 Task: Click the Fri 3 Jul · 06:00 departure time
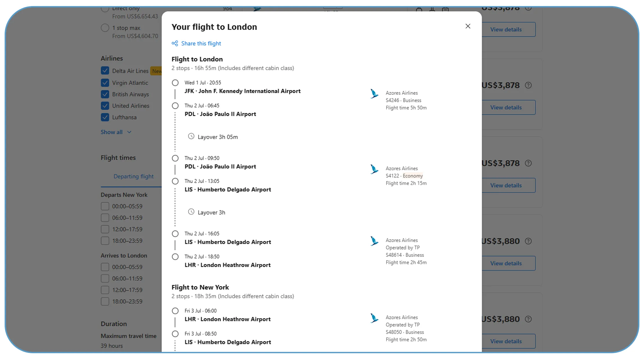click(200, 311)
